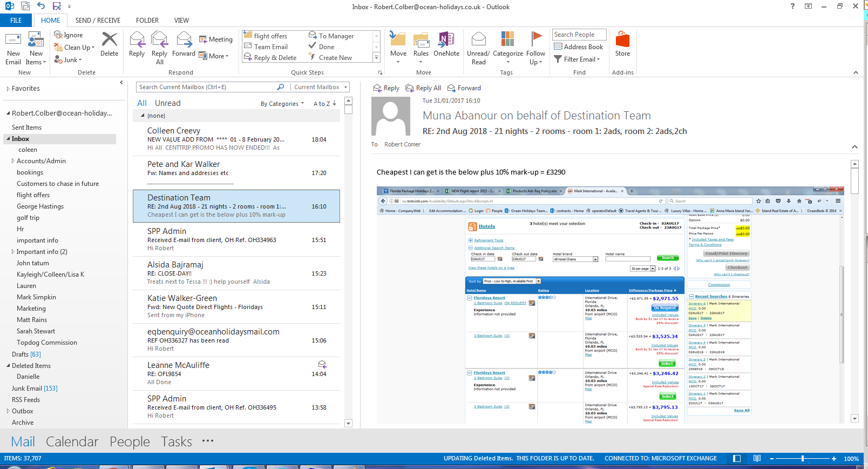The height and width of the screenshot is (469, 868).
Task: Collapse the (none) category group
Action: pos(143,116)
